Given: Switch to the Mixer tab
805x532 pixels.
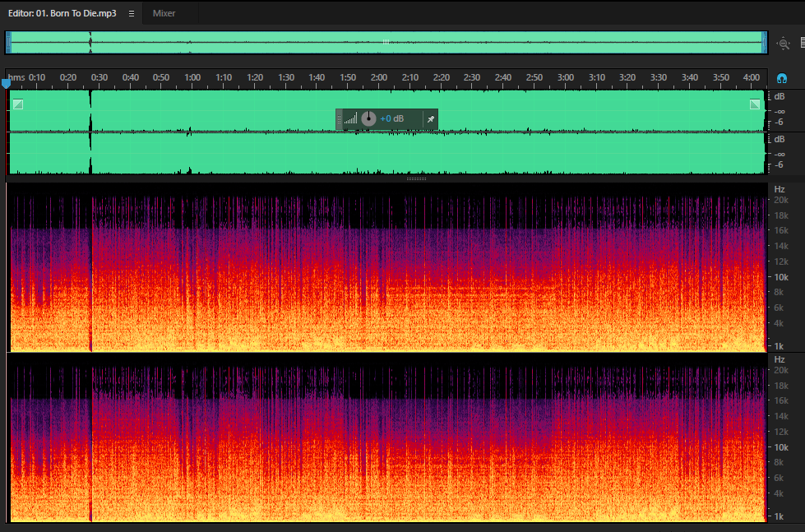Looking at the screenshot, I should (164, 13).
